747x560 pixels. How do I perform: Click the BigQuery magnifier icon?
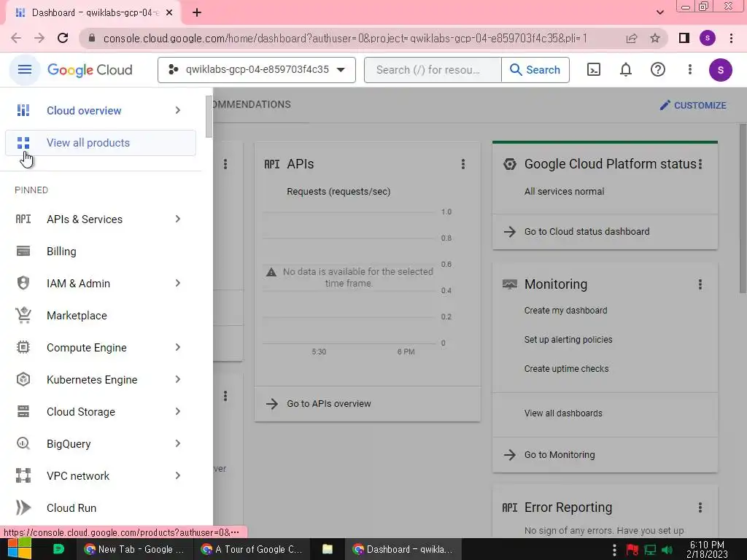[23, 444]
